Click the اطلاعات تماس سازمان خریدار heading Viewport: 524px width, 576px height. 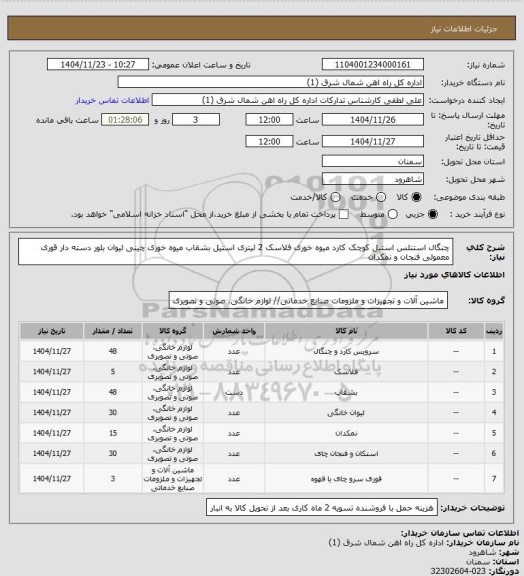tap(459, 533)
